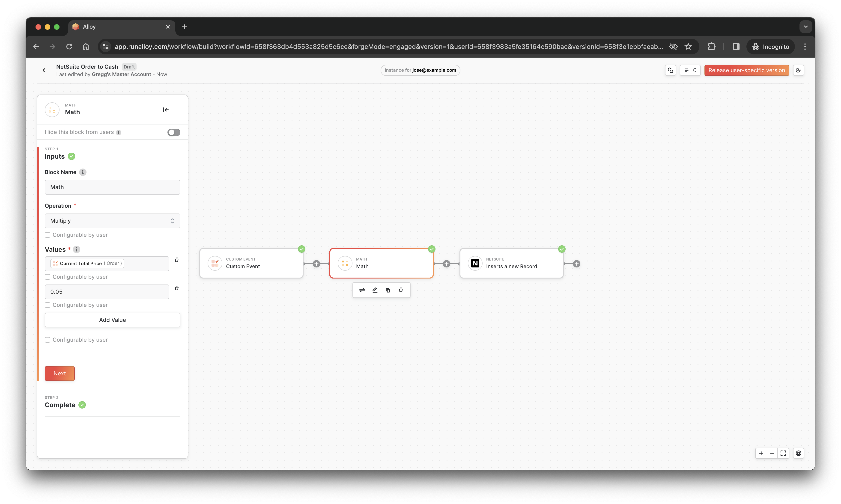The width and height of the screenshot is (841, 504).
Task: Click site info icon in address bar
Action: pyautogui.click(x=106, y=47)
